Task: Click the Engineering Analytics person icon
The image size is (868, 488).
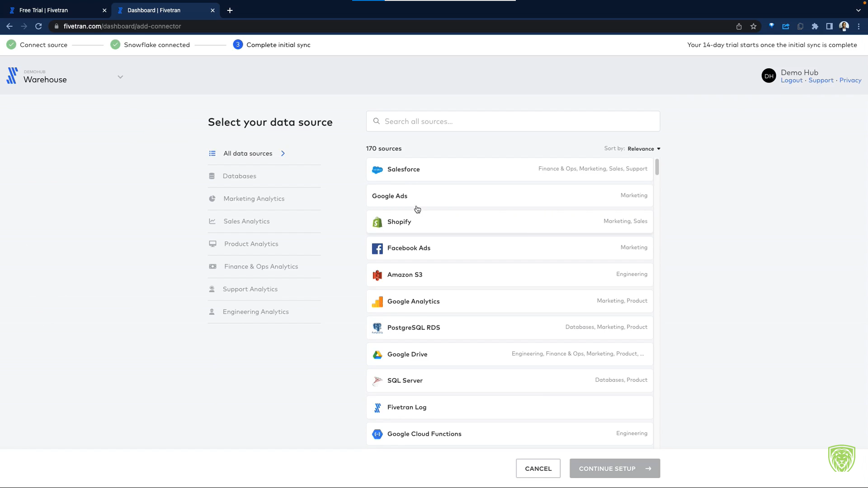Action: point(212,312)
